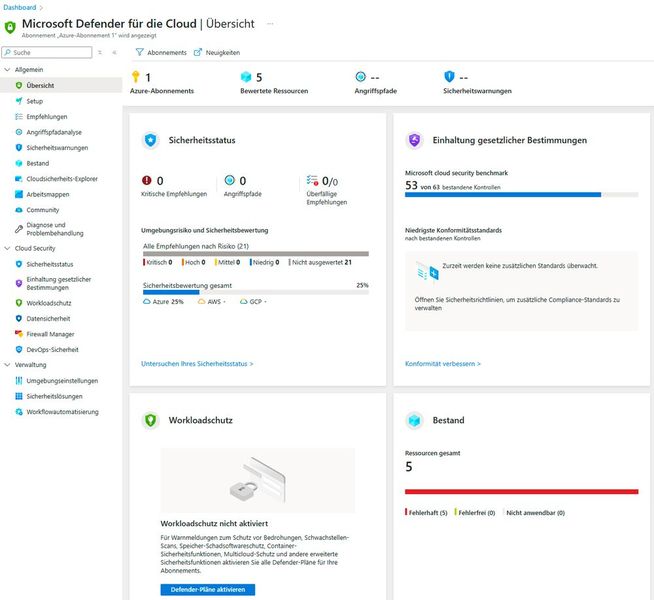Click the Sicherheitswarnungen shield icon in top summary
Viewport: 654px width, 600px height.
pos(449,77)
